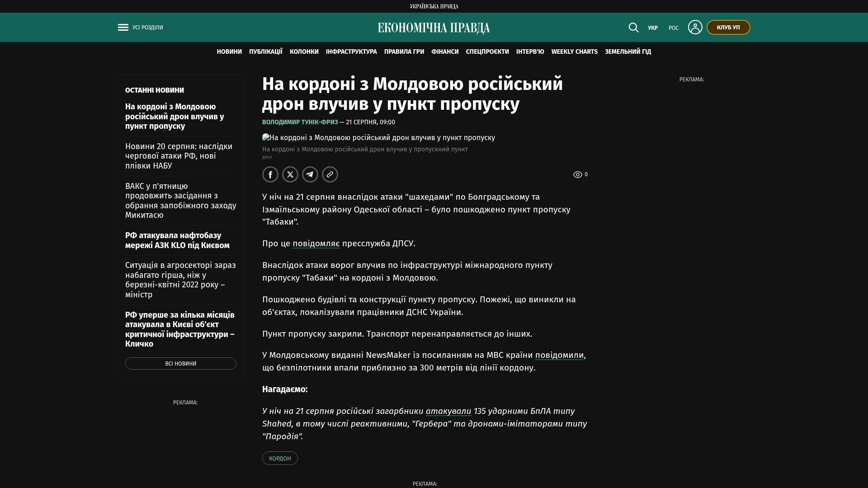This screenshot has width=868, height=488.
Task: Click the 'Останні новини' heading
Action: (x=155, y=90)
